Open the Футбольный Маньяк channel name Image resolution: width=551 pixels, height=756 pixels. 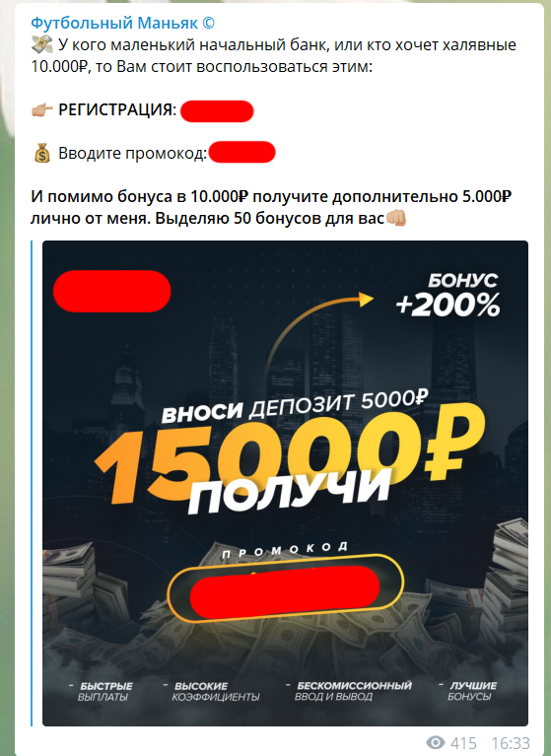(123, 23)
